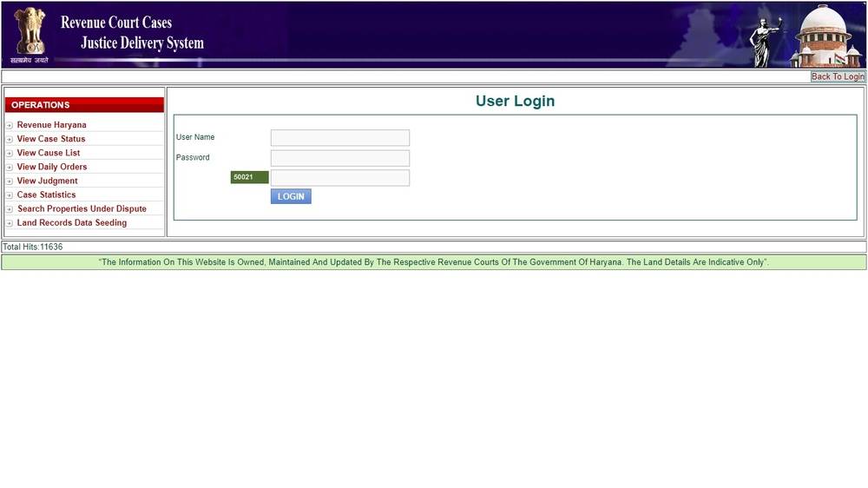The height and width of the screenshot is (488, 868).
Task: Click the Lady Justice statue image
Action: pos(765,41)
